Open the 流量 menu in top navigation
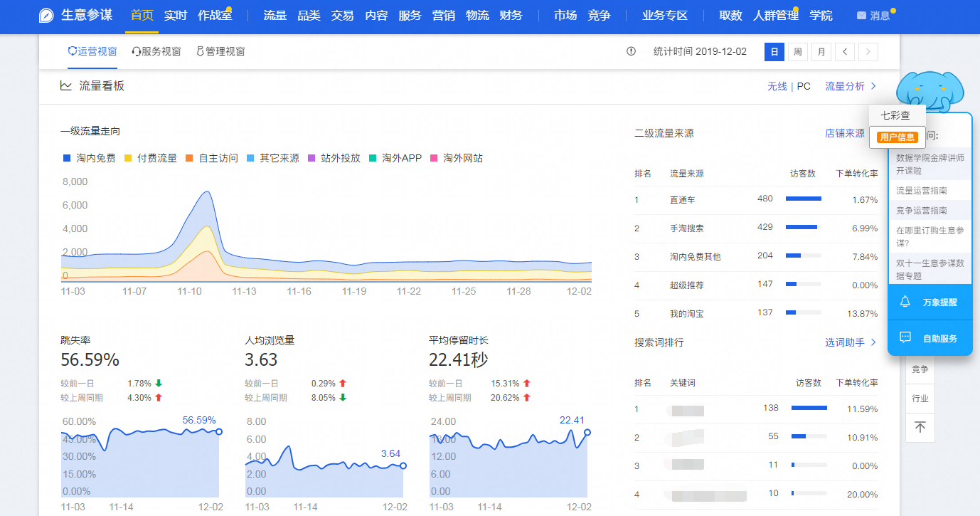This screenshot has width=980, height=516. pyautogui.click(x=275, y=16)
